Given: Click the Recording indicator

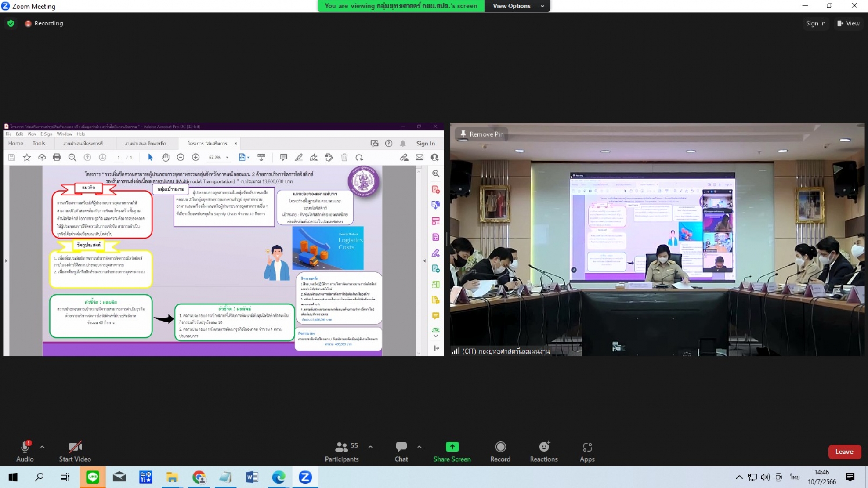Looking at the screenshot, I should tap(44, 23).
